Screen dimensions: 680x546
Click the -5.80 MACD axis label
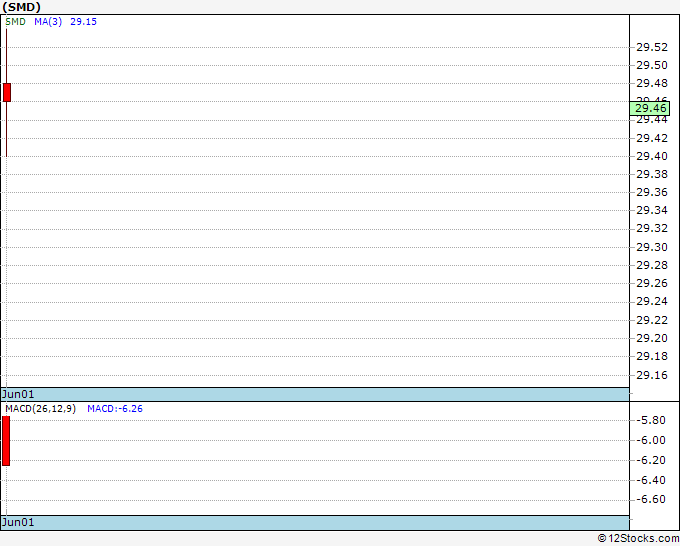[651, 420]
